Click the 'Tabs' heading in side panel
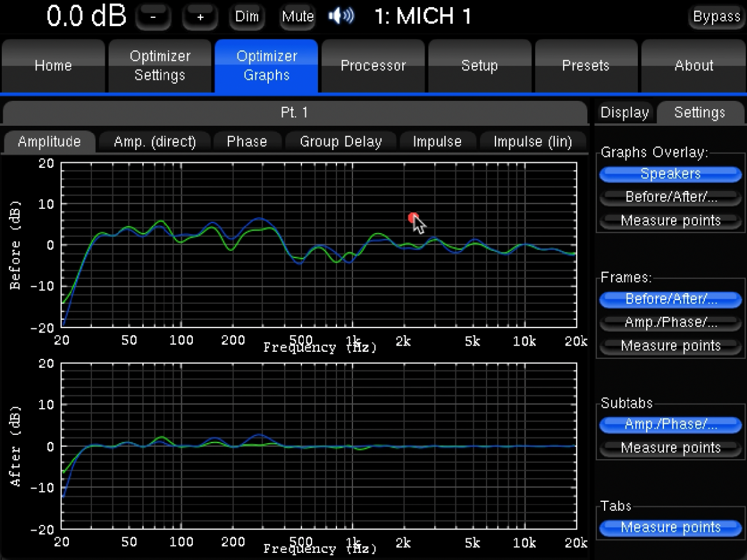 615,506
